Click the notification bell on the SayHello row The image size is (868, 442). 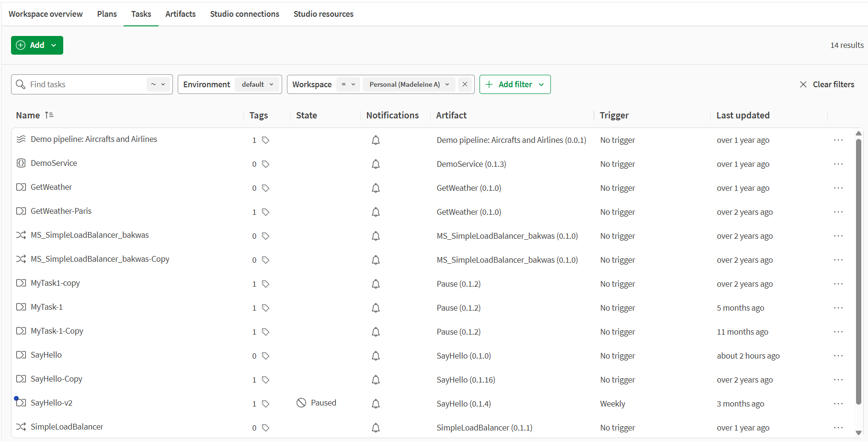point(376,355)
